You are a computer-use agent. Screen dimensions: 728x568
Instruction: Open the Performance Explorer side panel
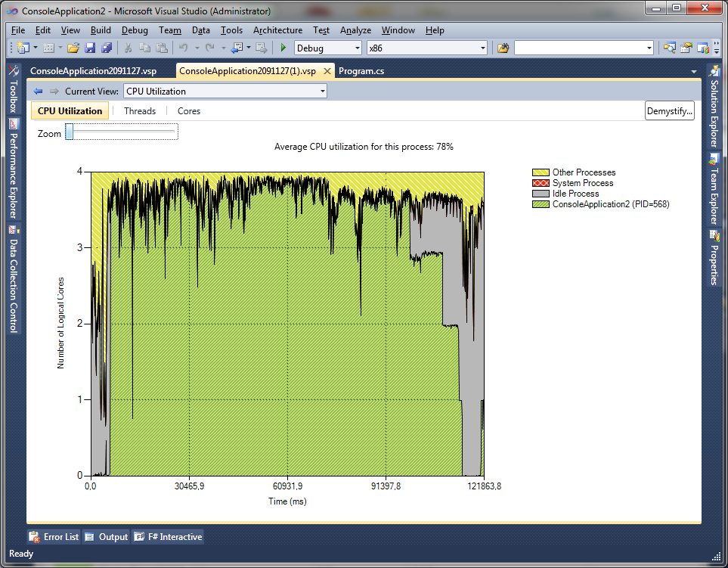14,169
